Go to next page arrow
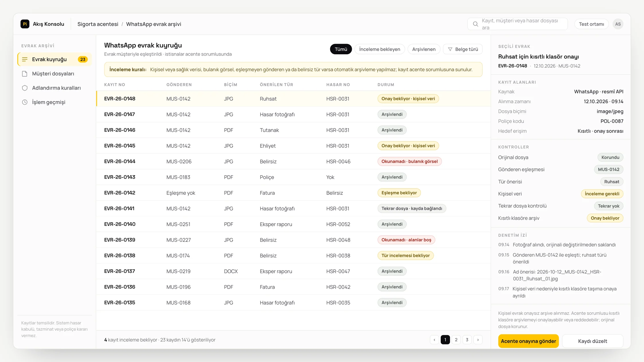 pyautogui.click(x=478, y=340)
